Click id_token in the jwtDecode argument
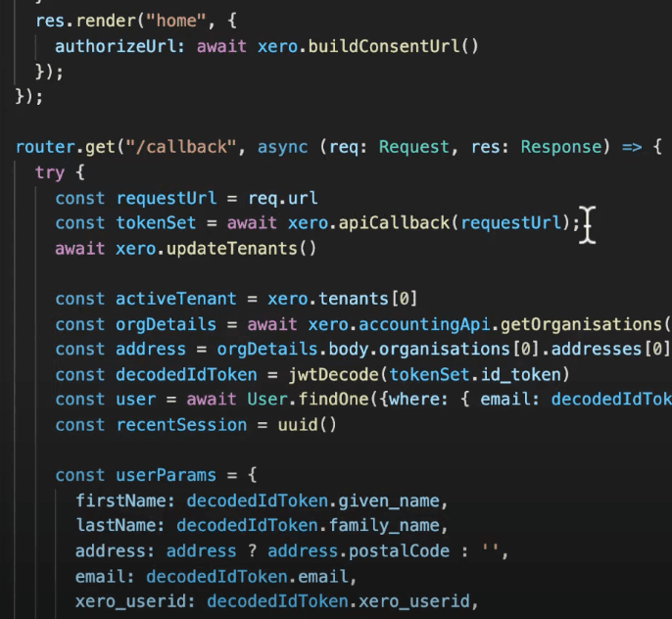 tap(521, 375)
